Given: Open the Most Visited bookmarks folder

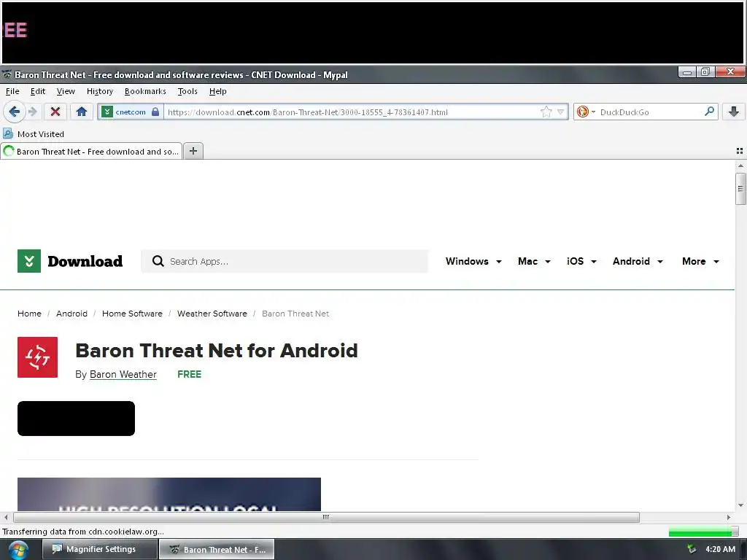Looking at the screenshot, I should click(x=34, y=134).
